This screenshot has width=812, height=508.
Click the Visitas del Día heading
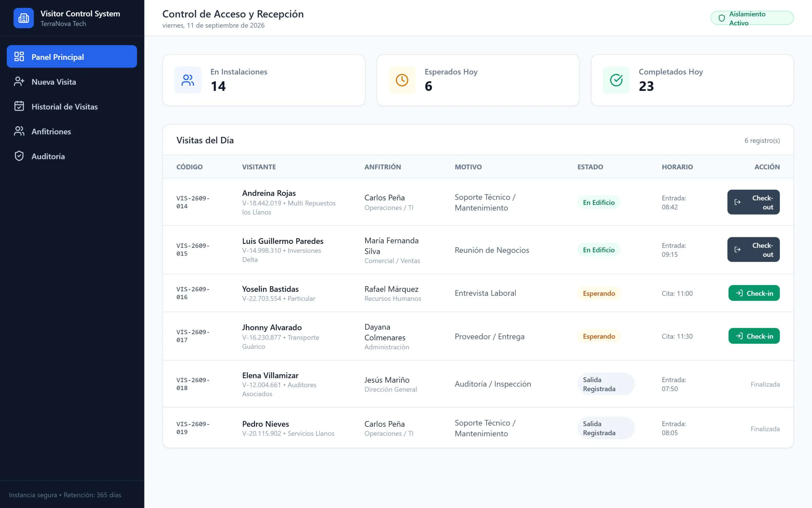205,140
